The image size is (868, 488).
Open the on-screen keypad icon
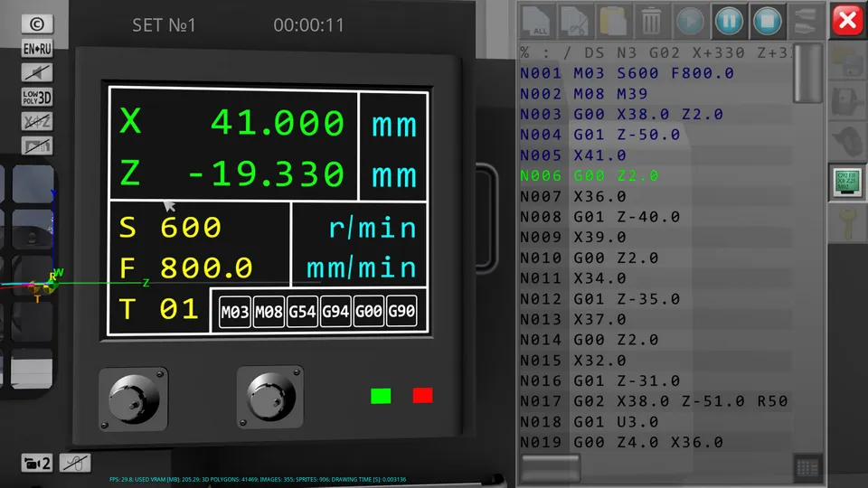click(x=807, y=467)
